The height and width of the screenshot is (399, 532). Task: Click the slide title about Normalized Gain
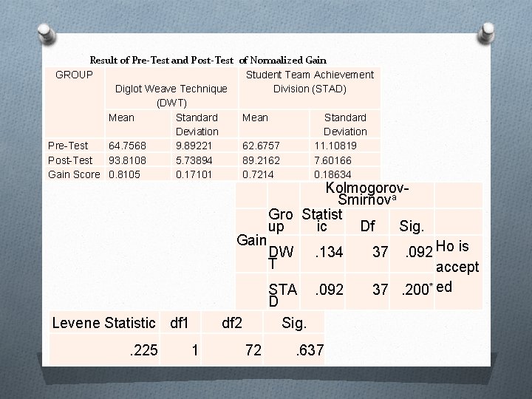[208, 61]
